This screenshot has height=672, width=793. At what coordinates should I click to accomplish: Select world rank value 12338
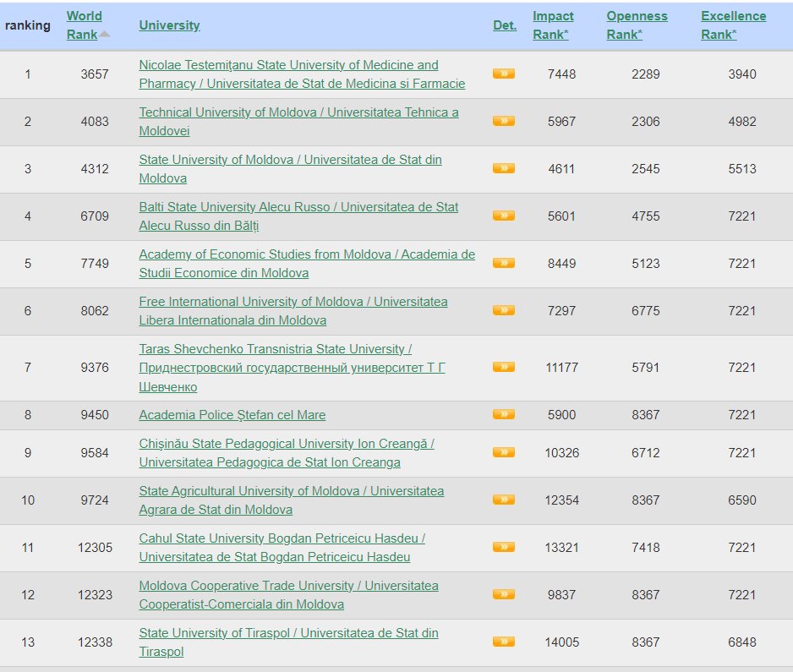(95, 642)
